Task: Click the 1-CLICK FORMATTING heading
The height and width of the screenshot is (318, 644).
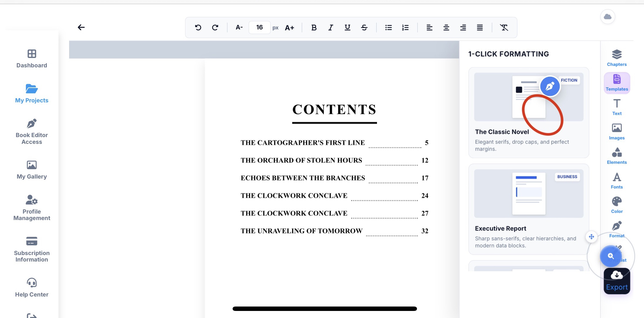Action: [x=508, y=54]
